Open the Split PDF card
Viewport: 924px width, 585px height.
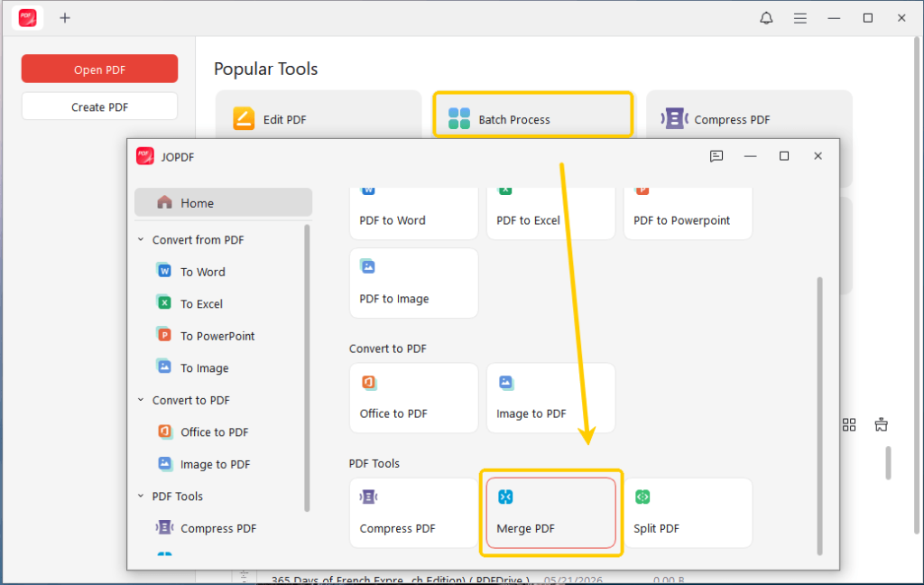pyautogui.click(x=688, y=513)
